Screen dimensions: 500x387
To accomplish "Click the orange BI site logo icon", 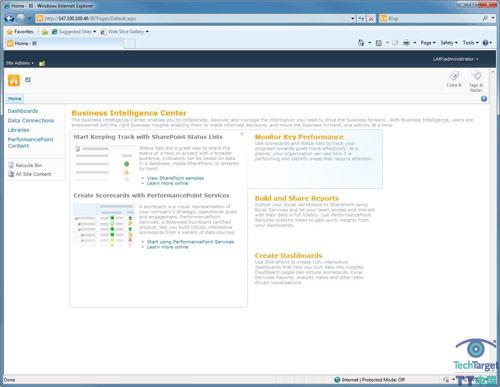I will coord(14,80).
